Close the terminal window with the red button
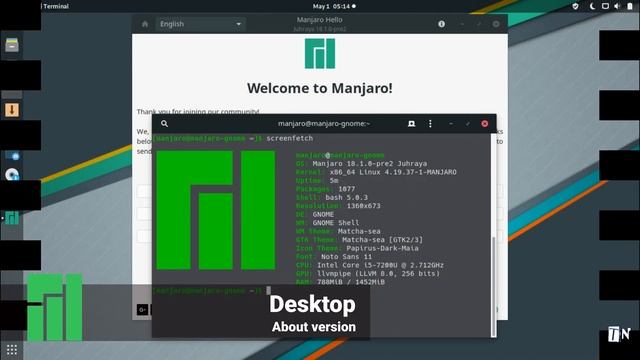Screen dimensions: 640x360 484,124
